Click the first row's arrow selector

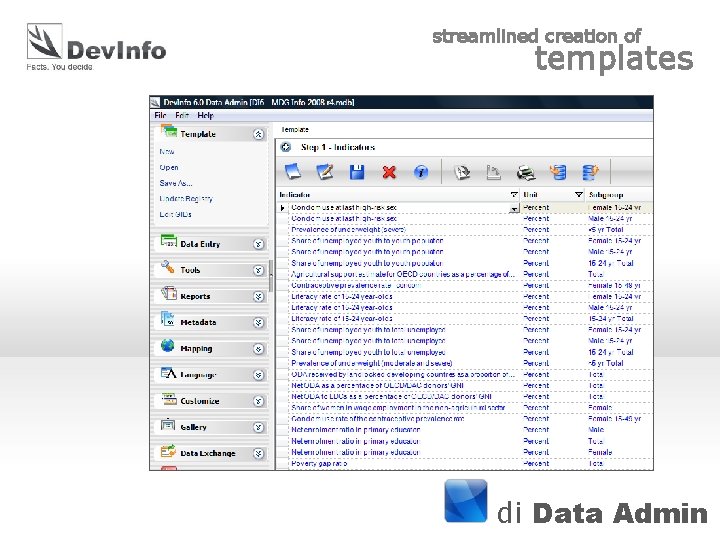[282, 208]
